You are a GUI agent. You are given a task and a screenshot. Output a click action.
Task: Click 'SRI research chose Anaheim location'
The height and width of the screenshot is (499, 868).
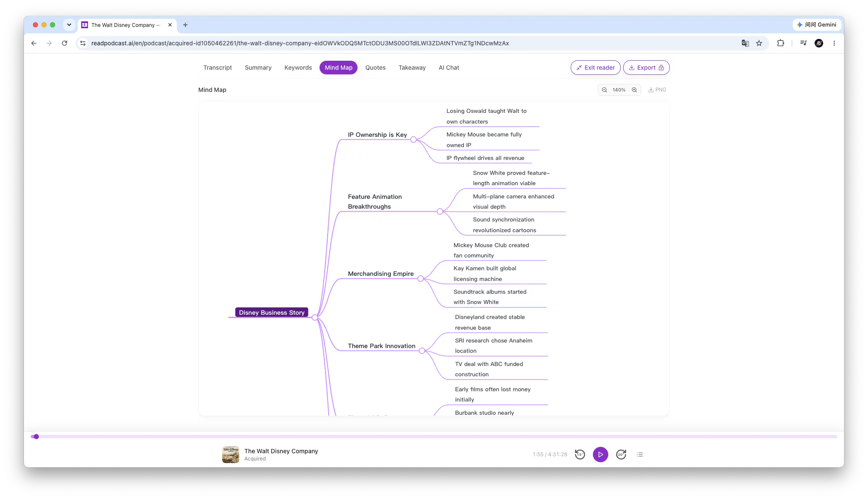coord(493,345)
